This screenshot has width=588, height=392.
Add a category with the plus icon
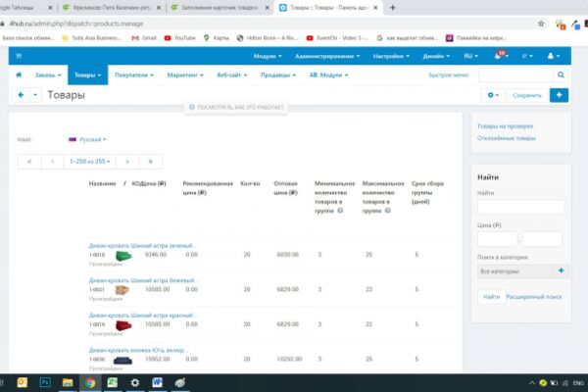pyautogui.click(x=561, y=270)
